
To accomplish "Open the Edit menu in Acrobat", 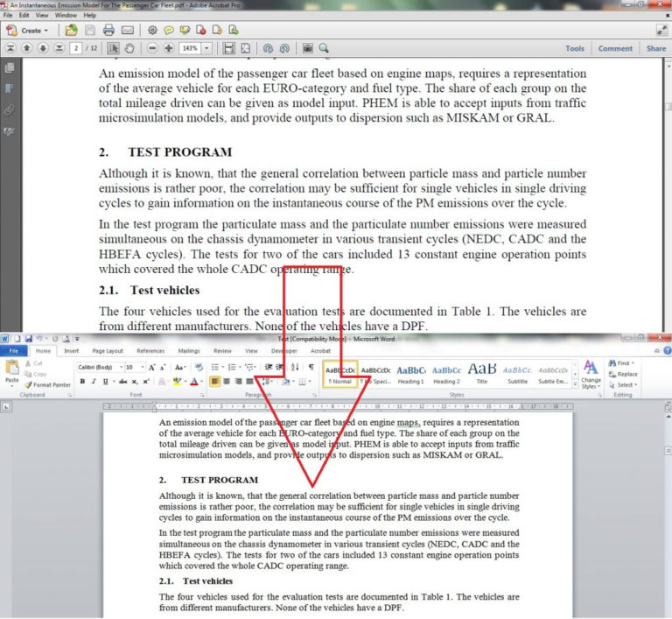I will (24, 15).
